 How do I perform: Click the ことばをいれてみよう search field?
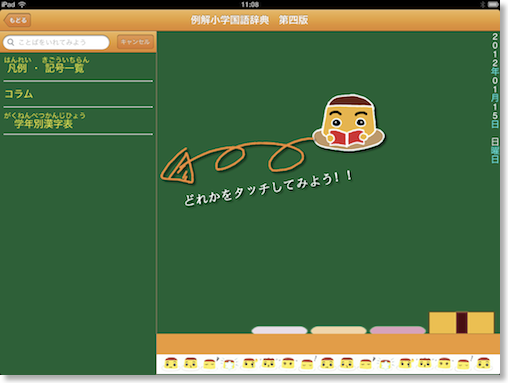56,42
